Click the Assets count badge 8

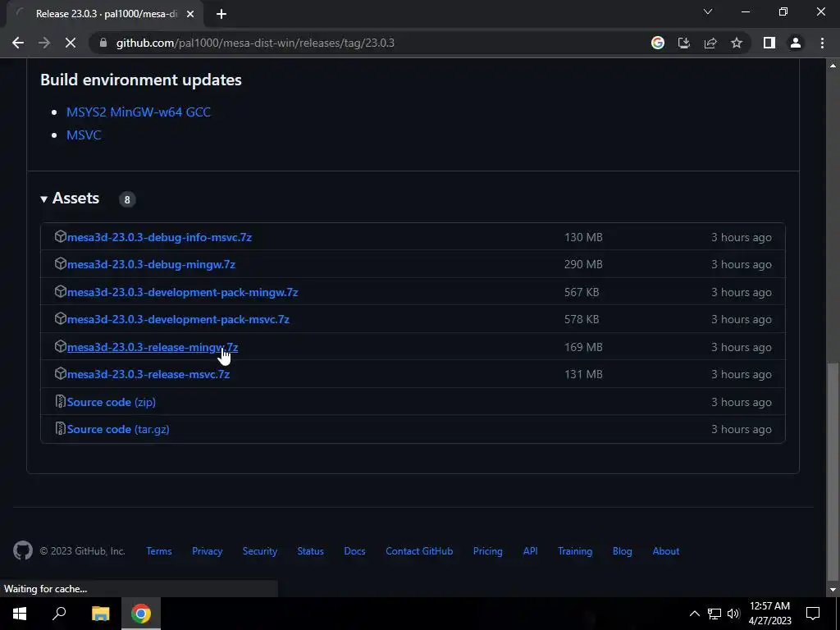127,199
